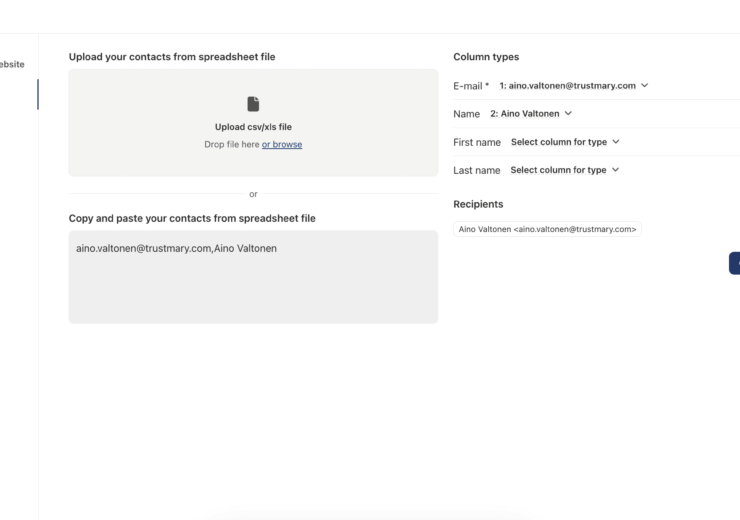Image resolution: width=740 pixels, height=520 pixels.
Task: Click the file upload document icon
Action: click(x=253, y=104)
